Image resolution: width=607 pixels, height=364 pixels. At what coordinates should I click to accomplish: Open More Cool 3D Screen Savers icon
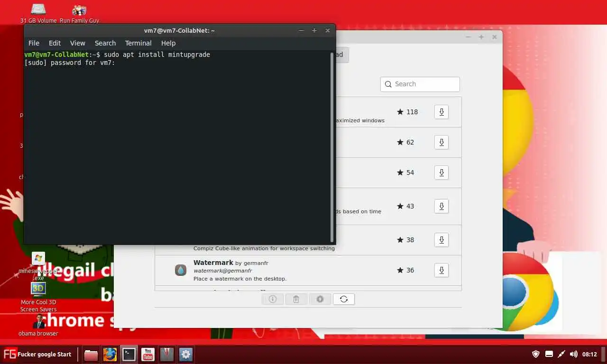click(38, 297)
